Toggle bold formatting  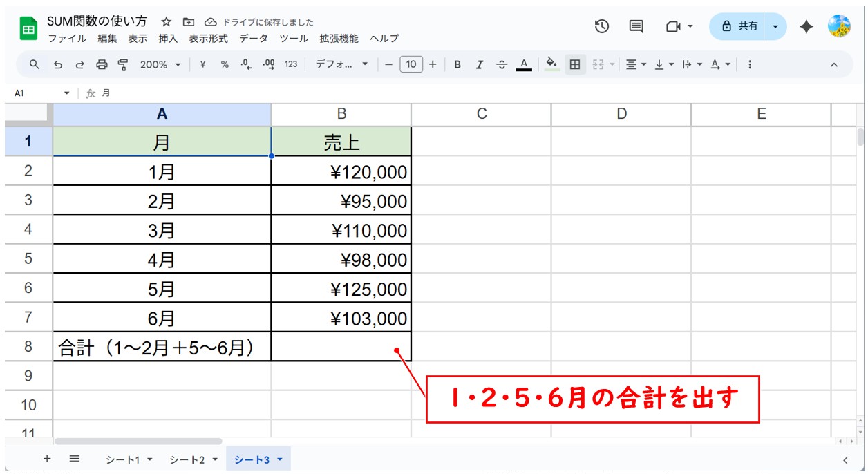pyautogui.click(x=457, y=64)
